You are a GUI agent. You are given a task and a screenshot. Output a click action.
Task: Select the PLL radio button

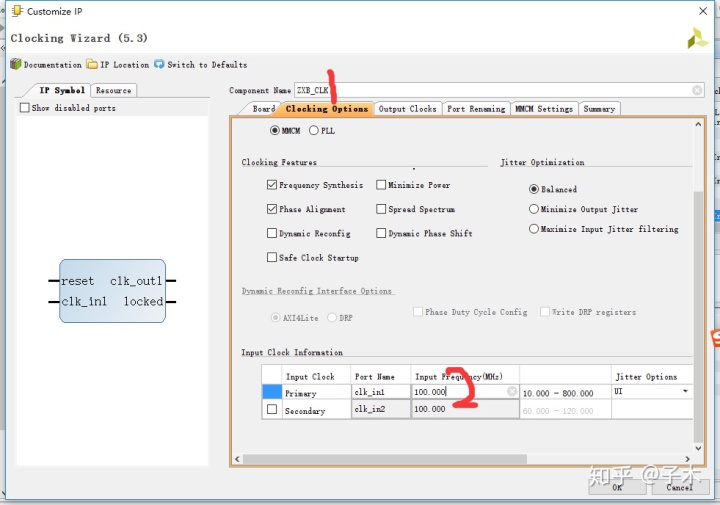click(x=314, y=130)
